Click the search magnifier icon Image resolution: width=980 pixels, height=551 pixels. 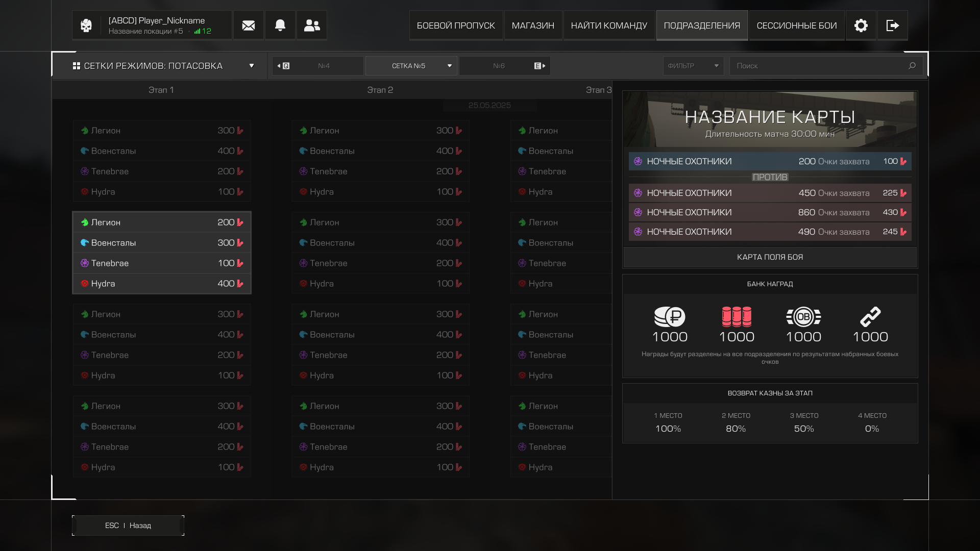point(912,66)
